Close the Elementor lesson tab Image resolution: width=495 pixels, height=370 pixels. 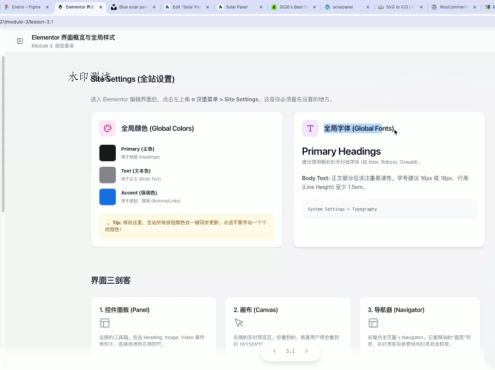101,7
